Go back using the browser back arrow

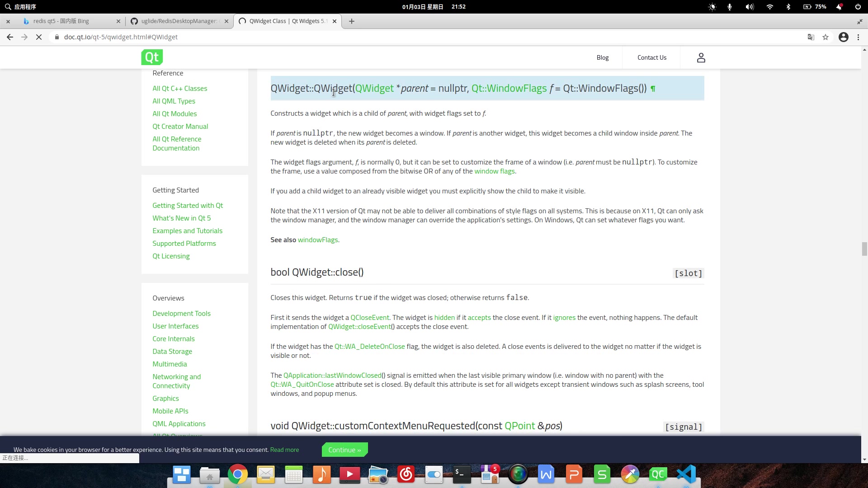[10, 37]
